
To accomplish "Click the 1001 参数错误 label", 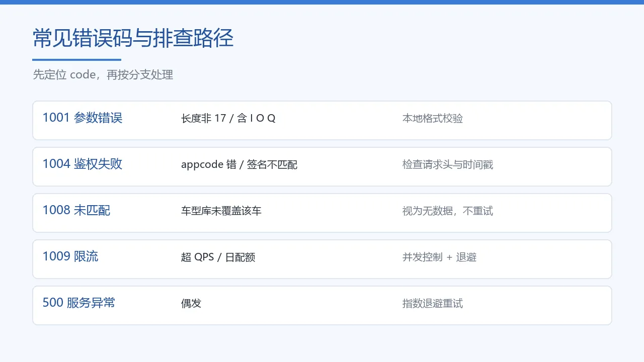I will [x=83, y=118].
